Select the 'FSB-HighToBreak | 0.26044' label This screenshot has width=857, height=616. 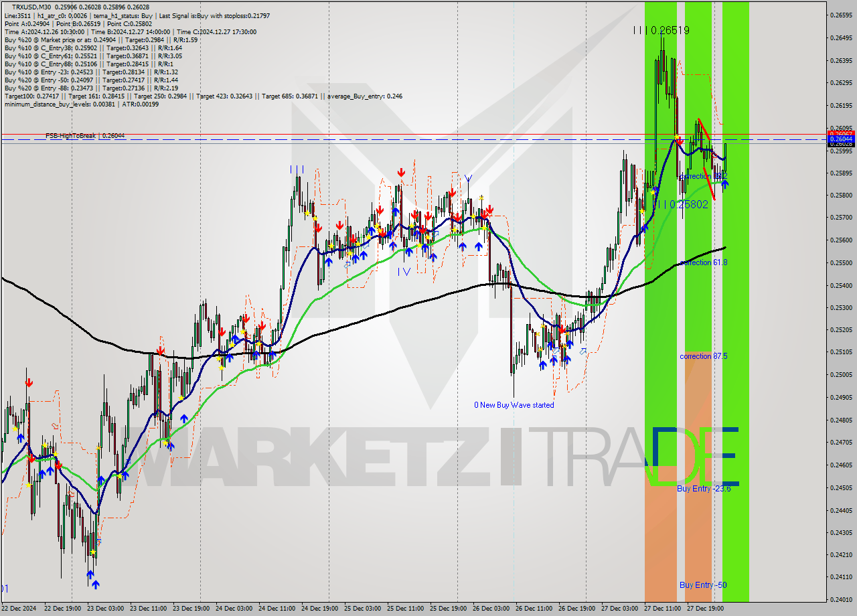pyautogui.click(x=85, y=136)
